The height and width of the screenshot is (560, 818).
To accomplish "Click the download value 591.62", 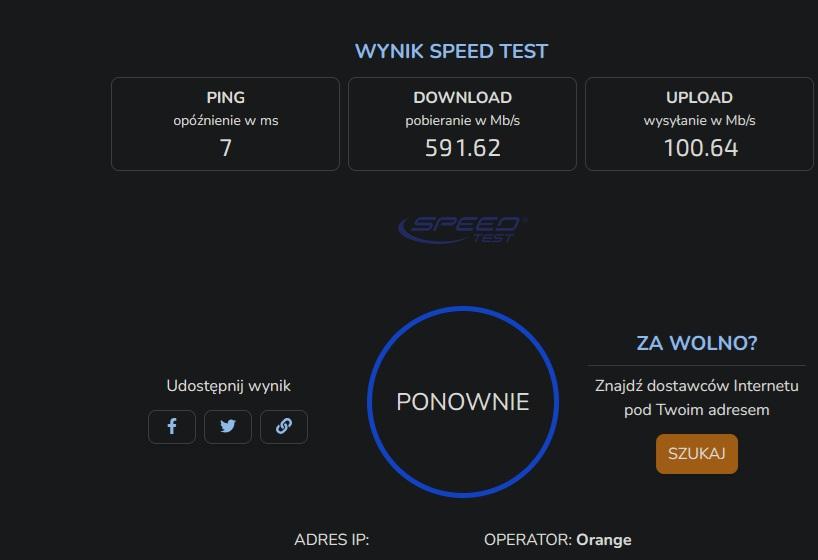I will (462, 148).
